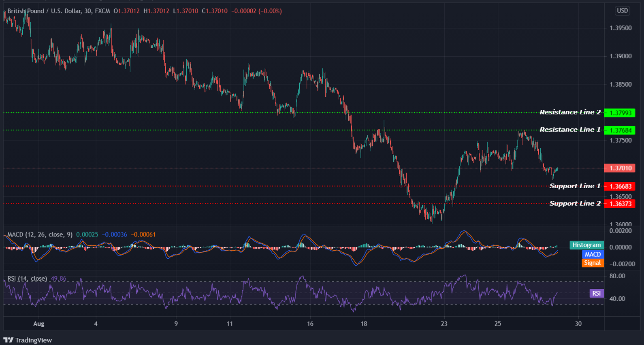The image size is (644, 345).
Task: Click the close value C1.37010
Action: click(x=215, y=11)
